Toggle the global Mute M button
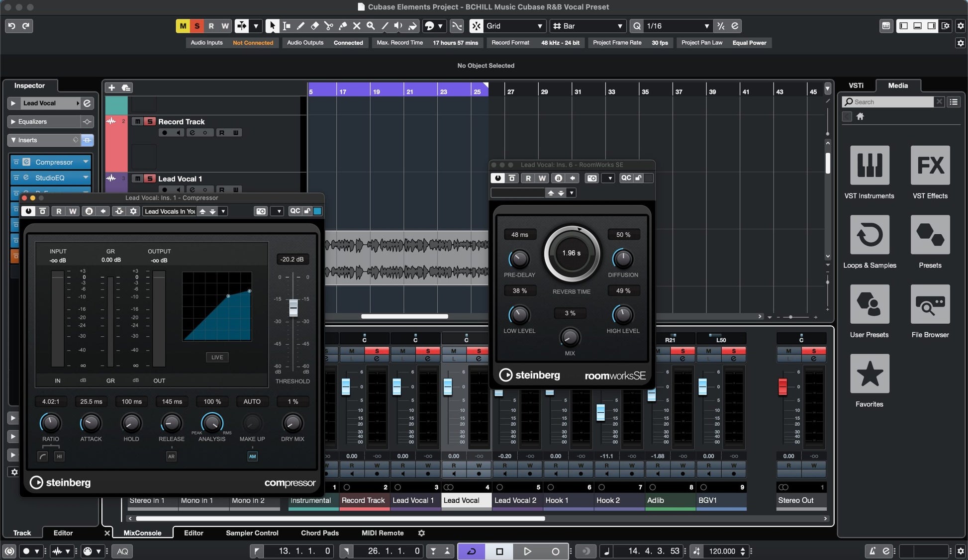 point(183,26)
